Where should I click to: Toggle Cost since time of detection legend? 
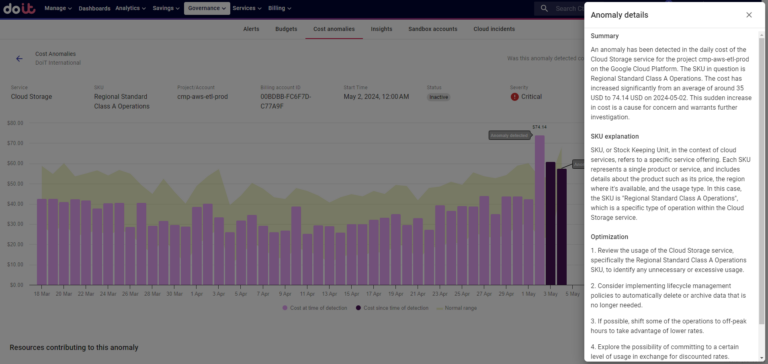point(392,308)
